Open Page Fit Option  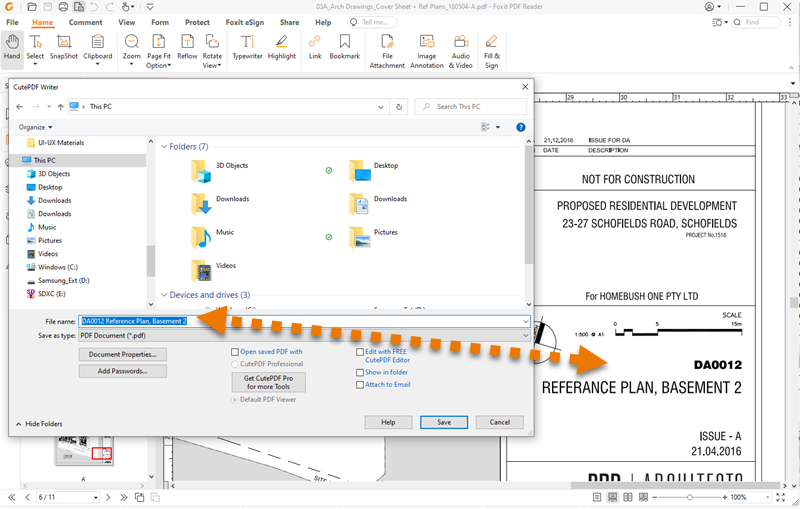click(x=159, y=51)
